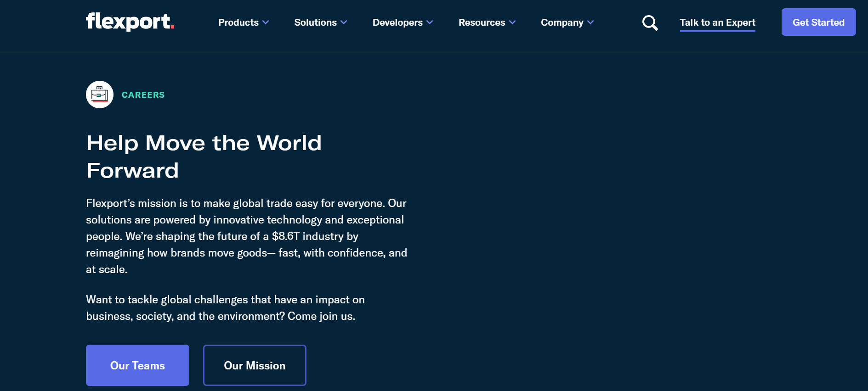868x391 pixels.
Task: Select the Solutions menu label
Action: (315, 22)
